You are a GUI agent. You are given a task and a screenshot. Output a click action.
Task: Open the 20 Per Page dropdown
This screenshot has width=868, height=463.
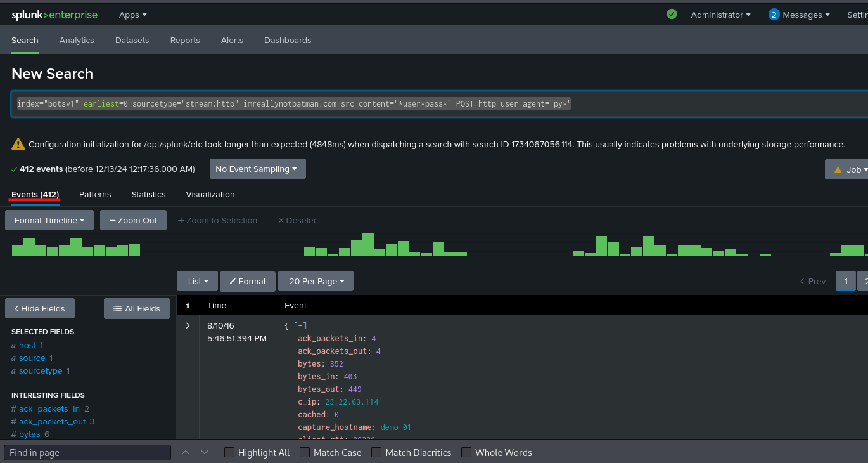click(x=316, y=281)
